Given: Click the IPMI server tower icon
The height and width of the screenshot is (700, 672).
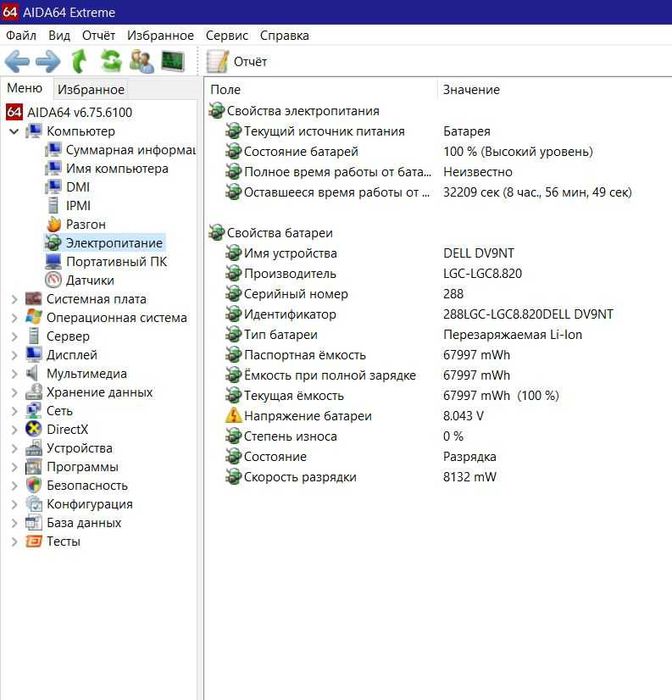Looking at the screenshot, I should [x=53, y=205].
